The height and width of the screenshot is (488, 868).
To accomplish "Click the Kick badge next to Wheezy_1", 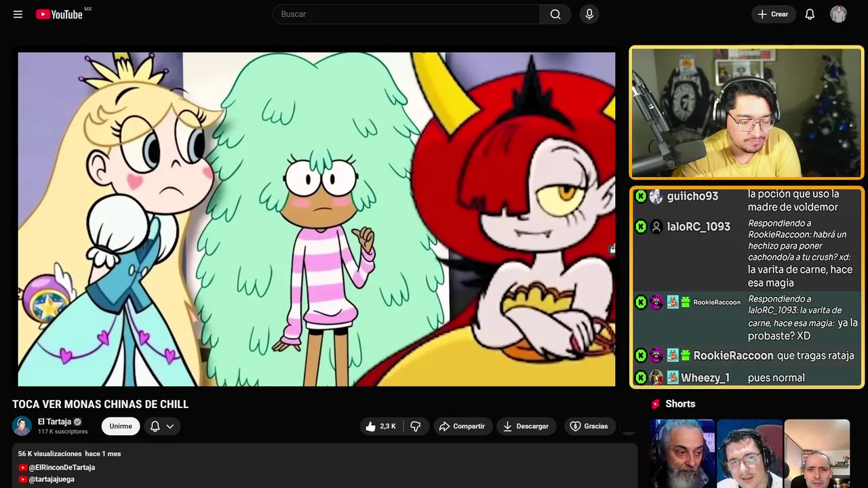I will [641, 378].
